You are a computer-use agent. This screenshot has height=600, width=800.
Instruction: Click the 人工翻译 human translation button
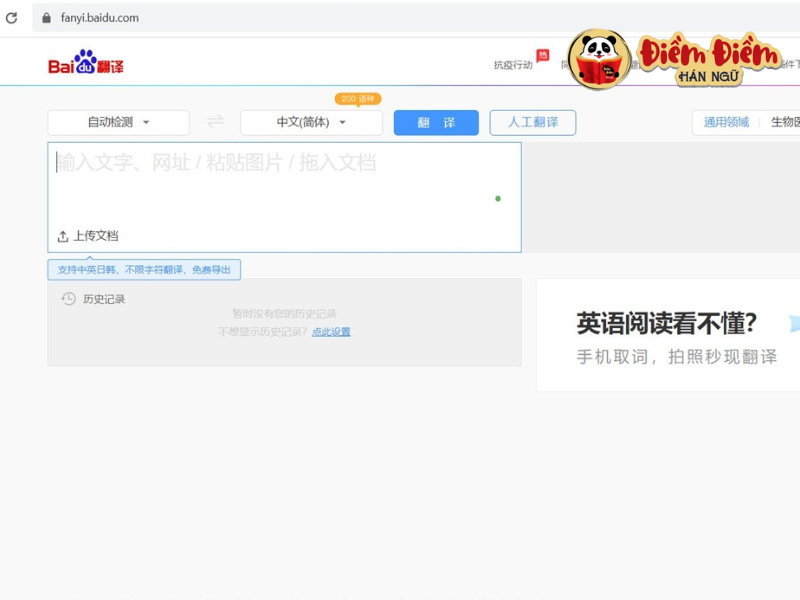click(x=532, y=122)
